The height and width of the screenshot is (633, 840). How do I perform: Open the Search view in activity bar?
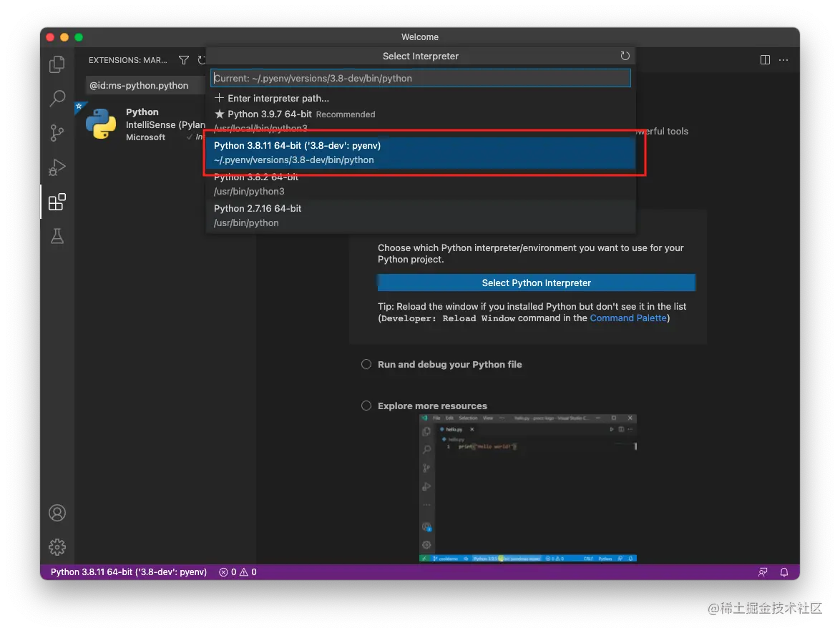click(x=57, y=99)
